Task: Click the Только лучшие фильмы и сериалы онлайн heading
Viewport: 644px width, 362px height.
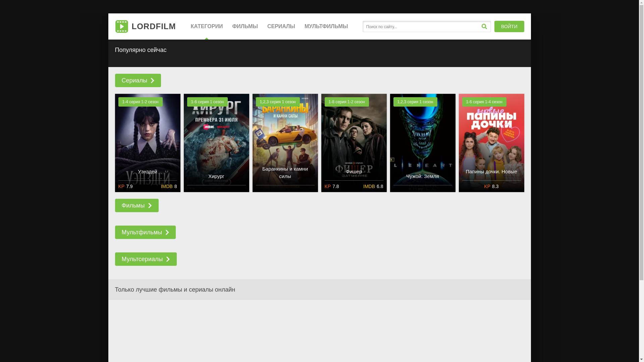Action: [175, 290]
